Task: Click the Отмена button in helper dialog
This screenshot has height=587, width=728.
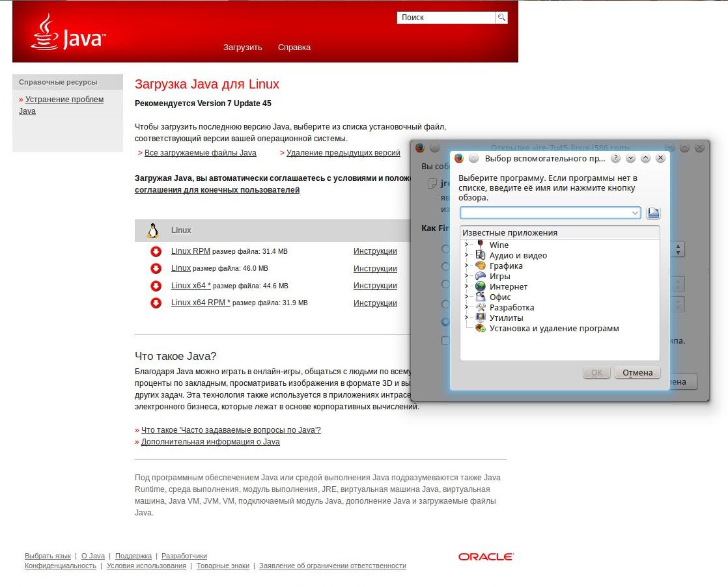Action: [637, 372]
